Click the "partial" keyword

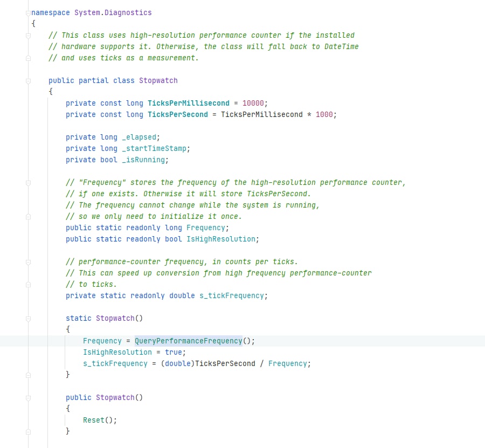(x=93, y=80)
